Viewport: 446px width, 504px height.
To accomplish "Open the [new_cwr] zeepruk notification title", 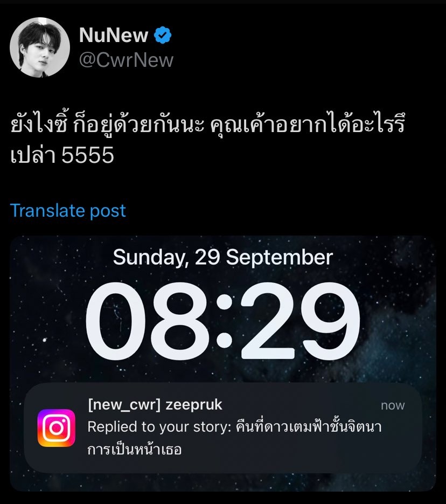I will pyautogui.click(x=155, y=405).
